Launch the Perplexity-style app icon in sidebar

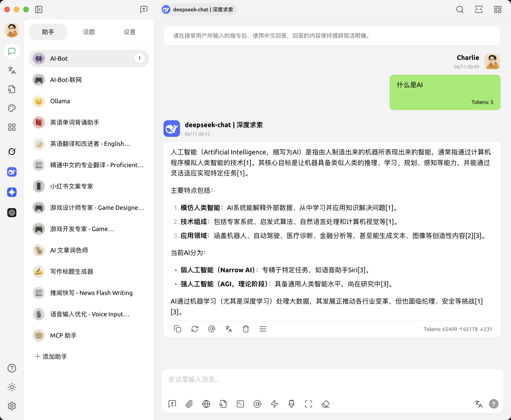pyautogui.click(x=12, y=152)
